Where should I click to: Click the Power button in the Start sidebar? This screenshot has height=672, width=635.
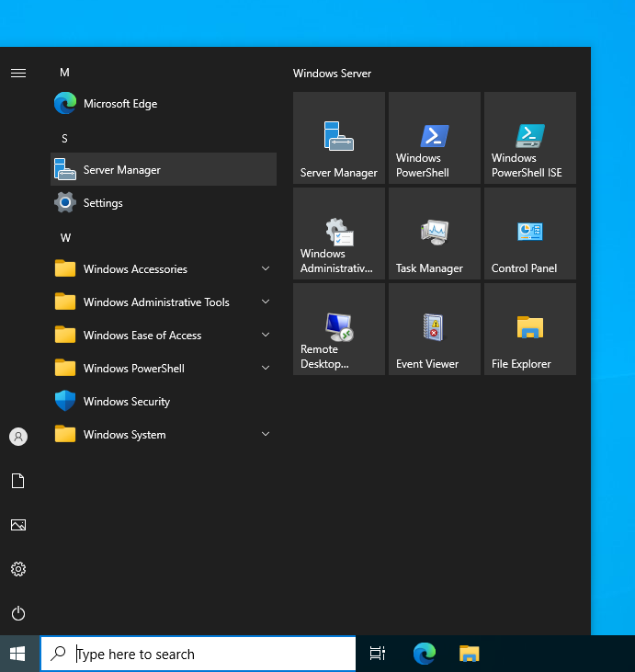(18, 613)
